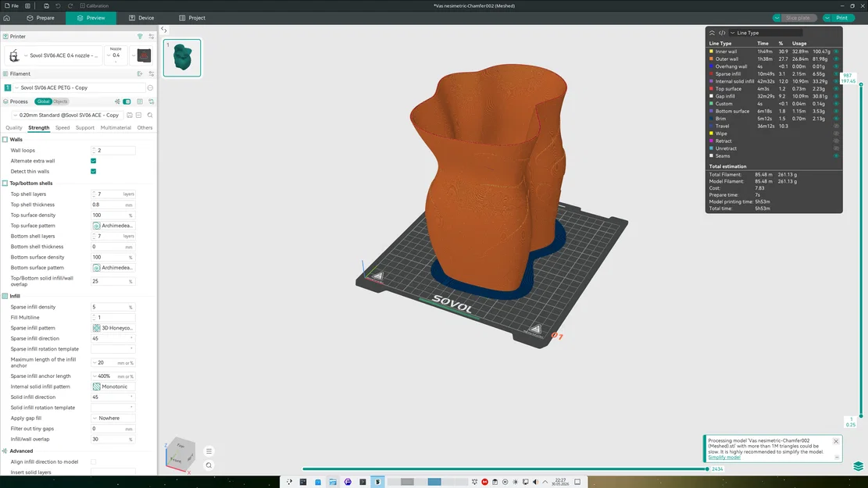Open the Top surface pattern dropdown
Viewport: 868px width, 488px height.
pyautogui.click(x=113, y=226)
